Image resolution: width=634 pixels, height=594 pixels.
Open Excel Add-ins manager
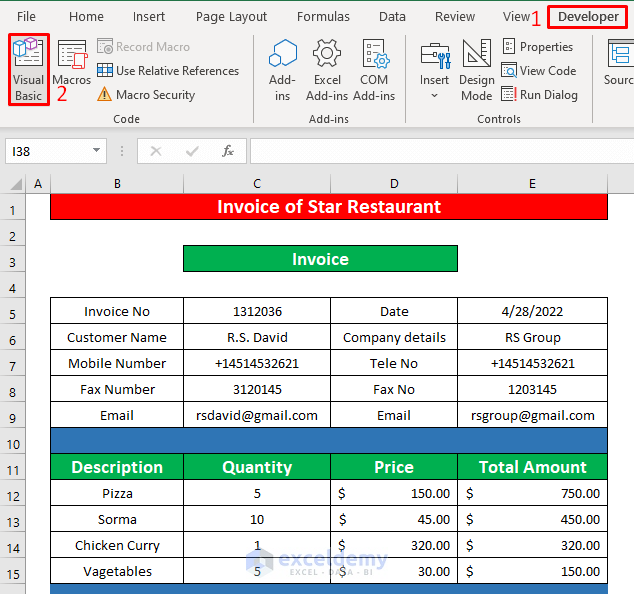coord(327,68)
